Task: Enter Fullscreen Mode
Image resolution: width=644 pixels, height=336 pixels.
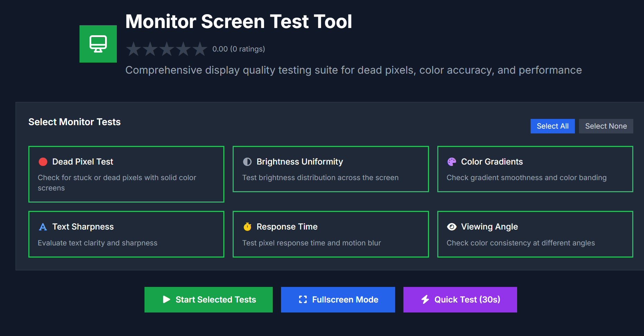Action: (x=338, y=300)
